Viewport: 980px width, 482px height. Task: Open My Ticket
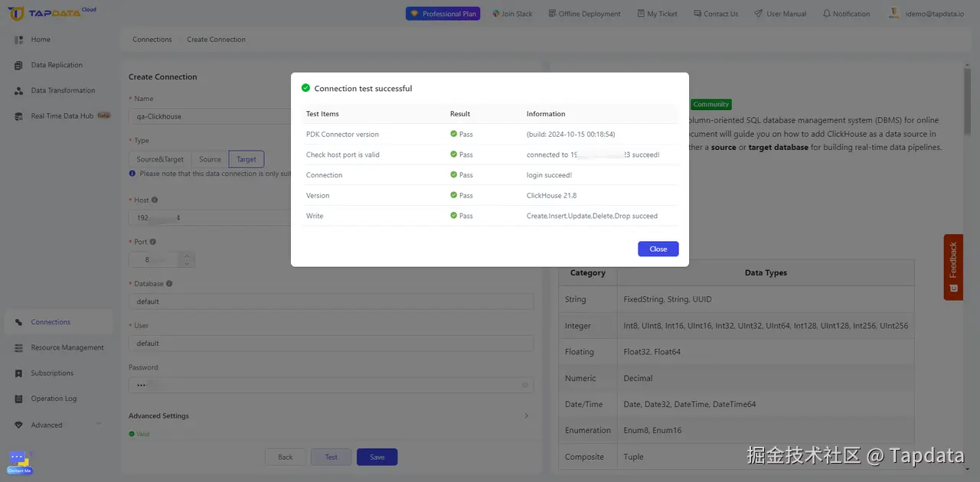657,14
